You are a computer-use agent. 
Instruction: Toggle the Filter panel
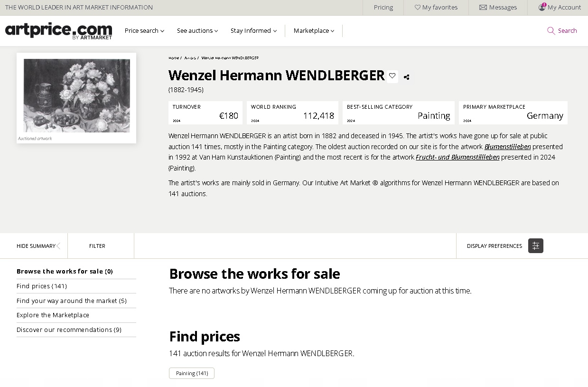97,246
